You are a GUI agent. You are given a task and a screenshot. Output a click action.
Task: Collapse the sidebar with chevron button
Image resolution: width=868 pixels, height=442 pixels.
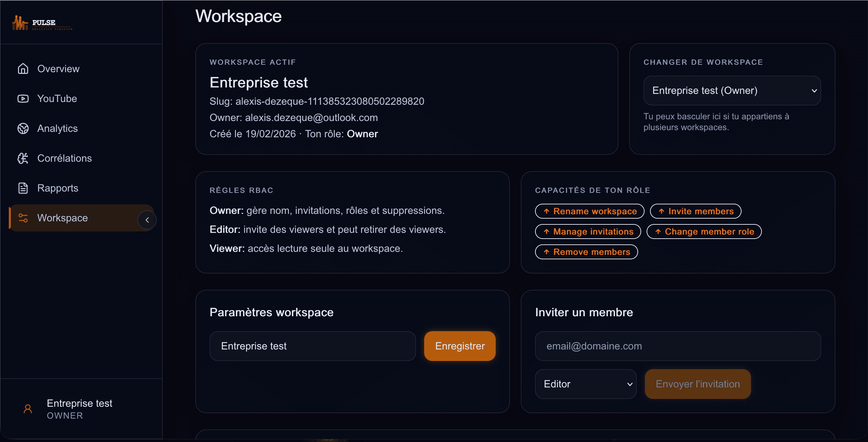click(147, 220)
